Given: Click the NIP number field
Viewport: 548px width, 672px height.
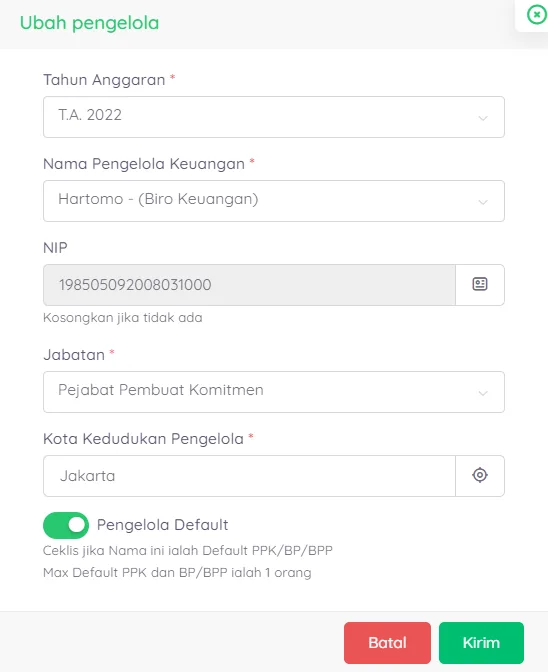Looking at the screenshot, I should pos(249,285).
